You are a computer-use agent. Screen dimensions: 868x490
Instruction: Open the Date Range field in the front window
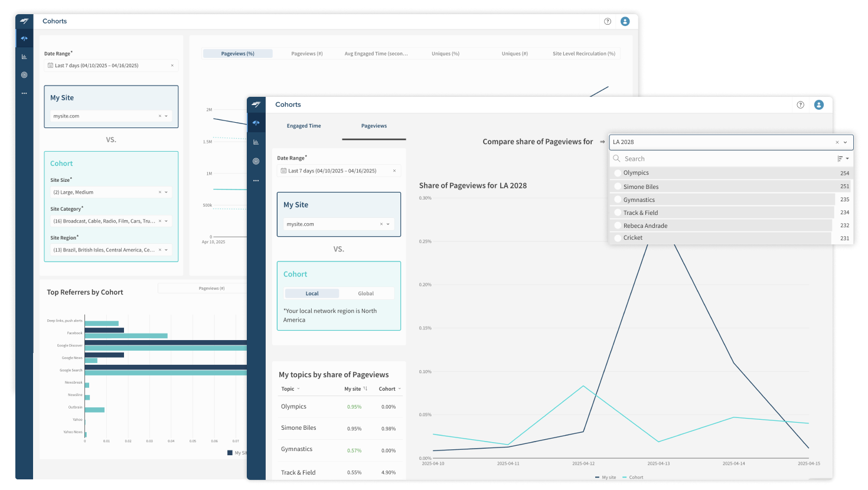339,171
